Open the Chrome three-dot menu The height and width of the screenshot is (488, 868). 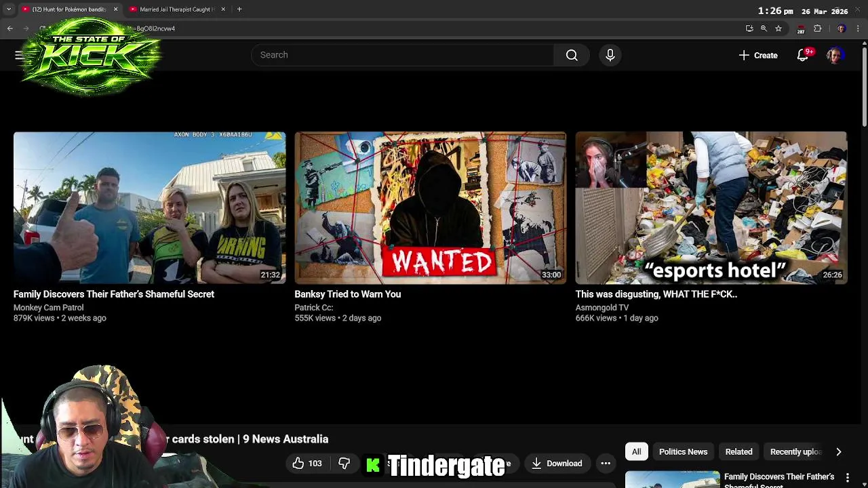tap(858, 28)
